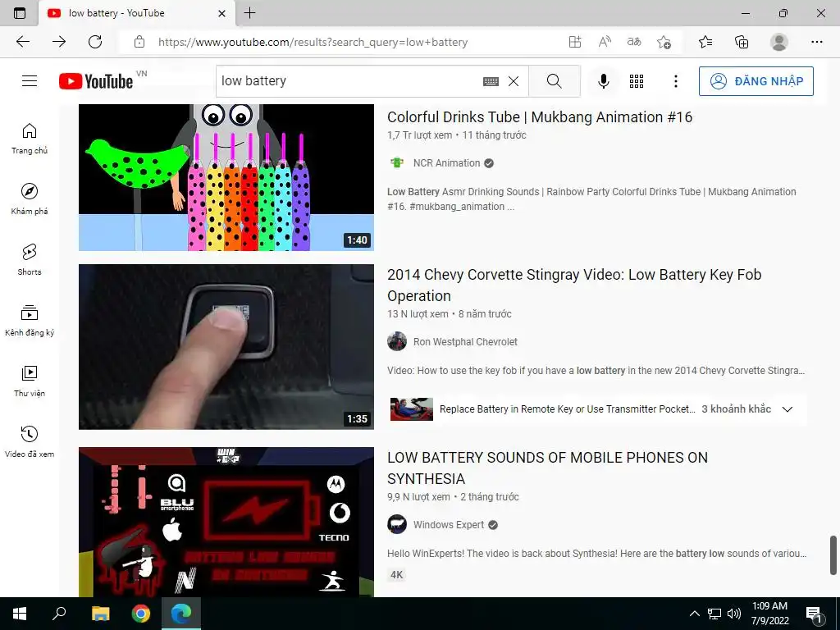Click the site info lock icon
The height and width of the screenshot is (630, 840).
click(139, 42)
